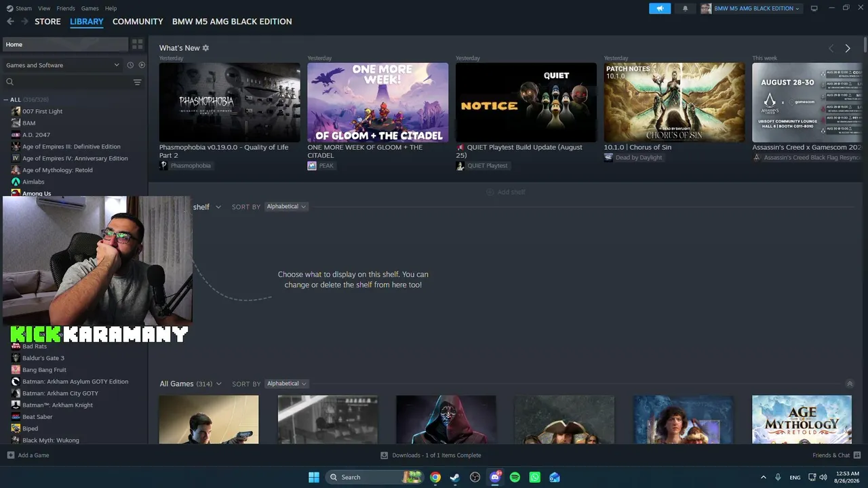Show hidden system tray icons
The image size is (868, 488).
pos(764,477)
